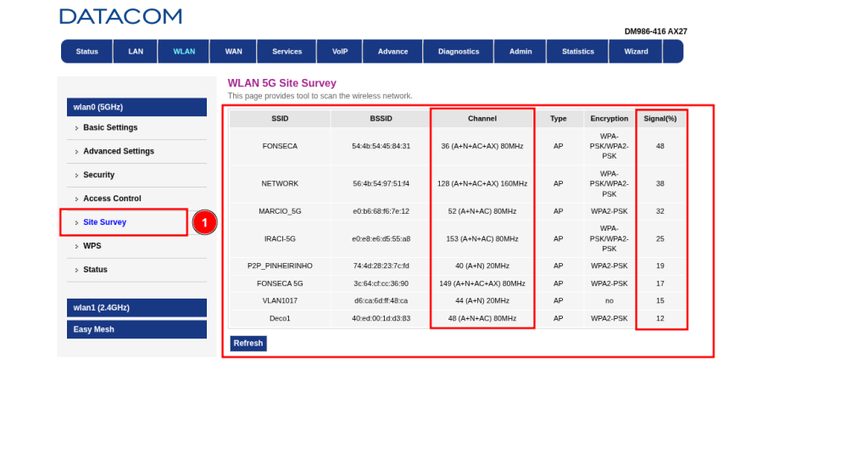Open Access Control in sidebar

(x=112, y=199)
